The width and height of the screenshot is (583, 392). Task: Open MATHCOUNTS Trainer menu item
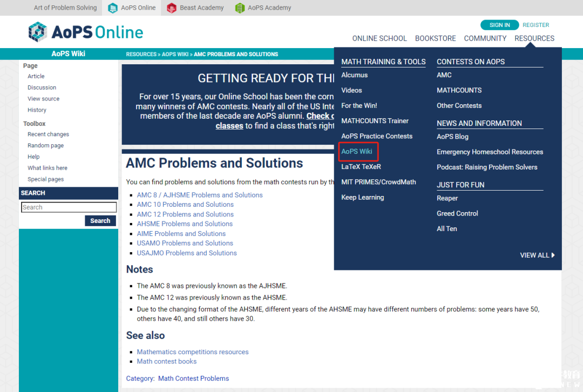[x=375, y=121]
